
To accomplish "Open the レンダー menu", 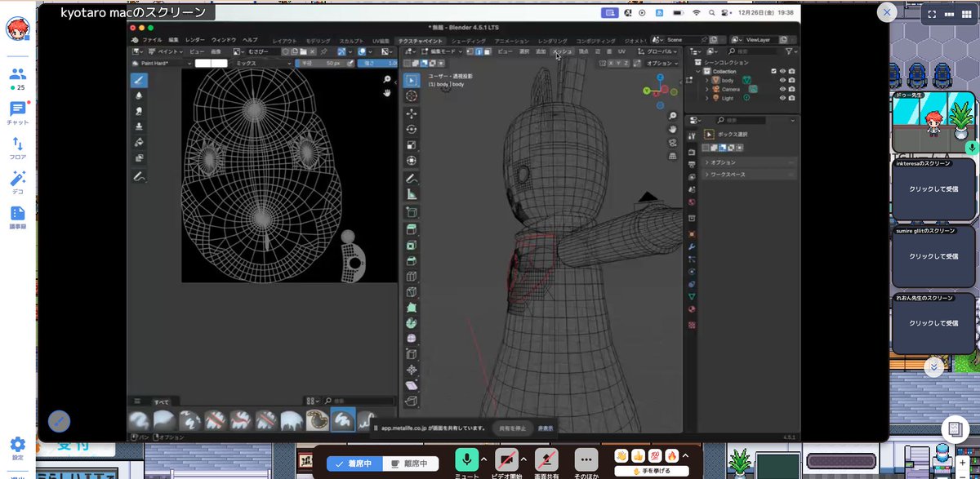I will coord(195,39).
